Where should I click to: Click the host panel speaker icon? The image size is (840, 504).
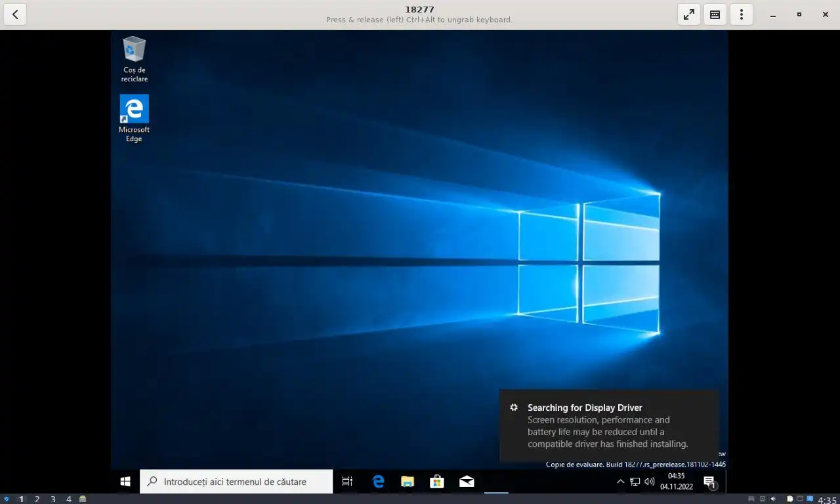[774, 499]
